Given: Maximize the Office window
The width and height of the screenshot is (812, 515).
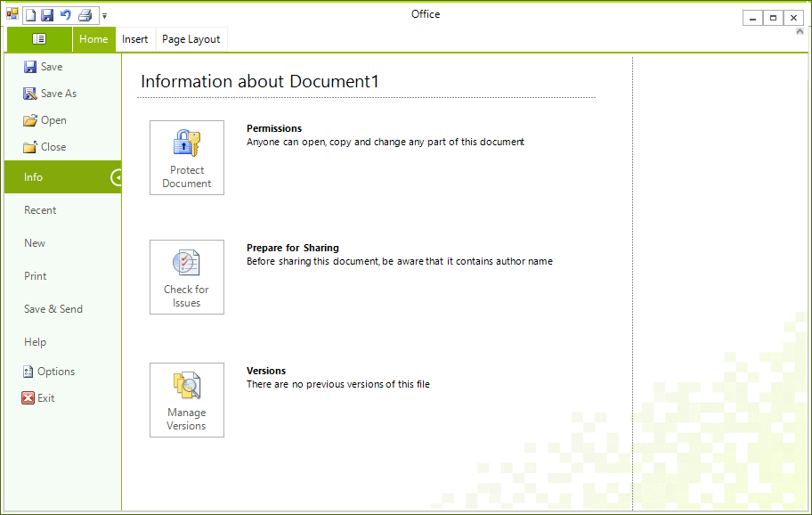Looking at the screenshot, I should (773, 18).
